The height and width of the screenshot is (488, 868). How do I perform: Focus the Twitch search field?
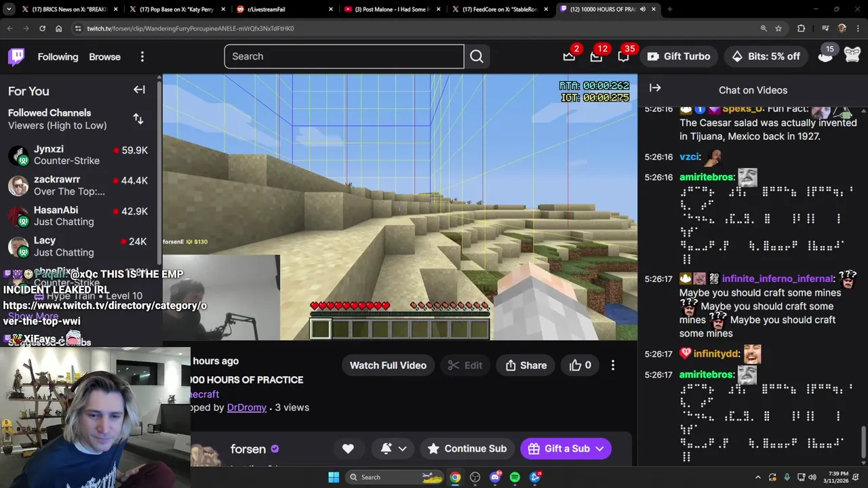pos(344,56)
